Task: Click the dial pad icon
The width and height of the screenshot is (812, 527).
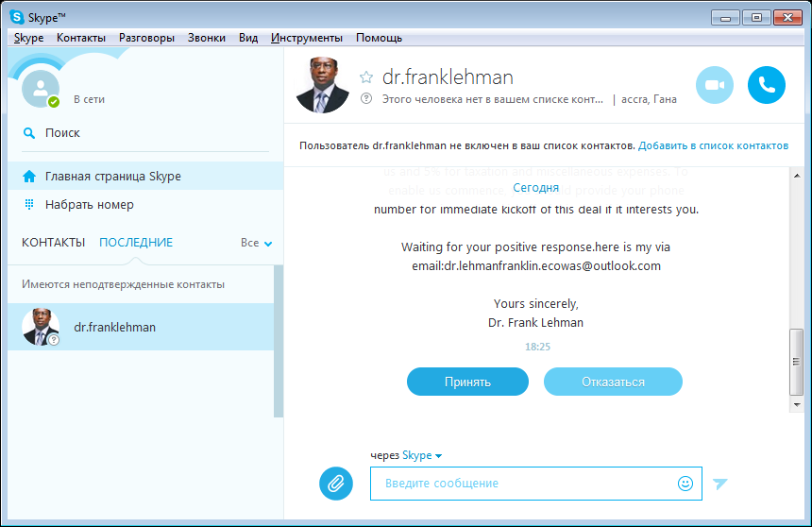Action: 29,205
